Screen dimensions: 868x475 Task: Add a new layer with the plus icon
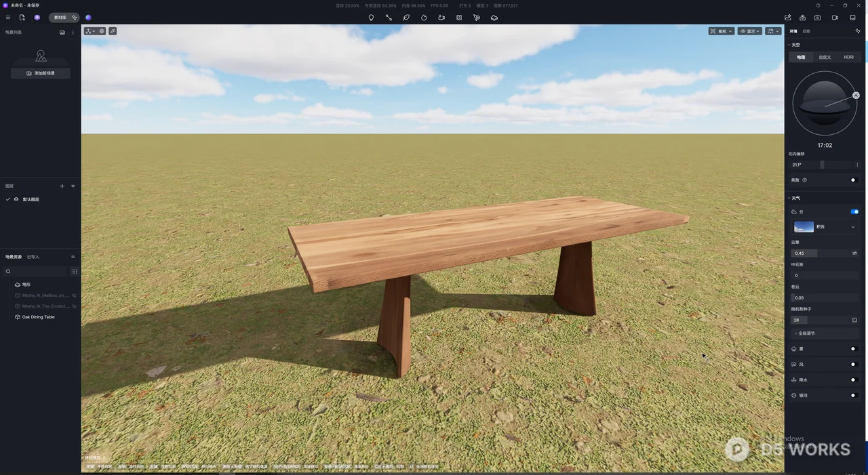(62, 186)
